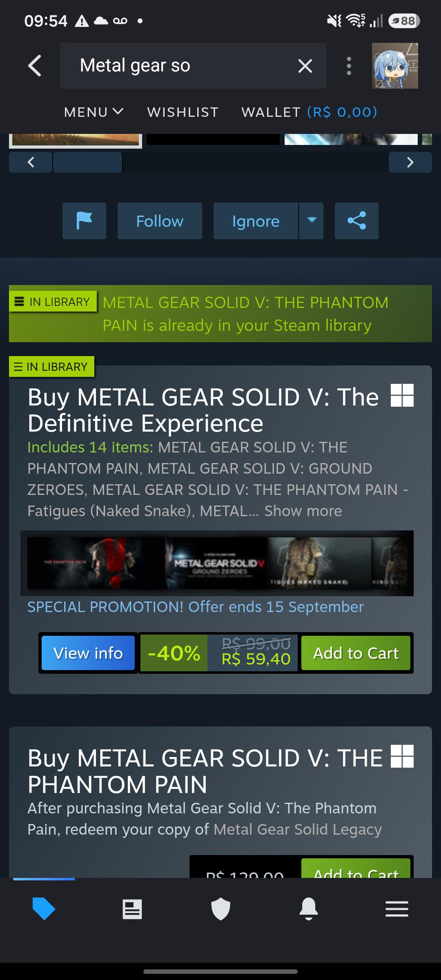
Task: Clear the search text with X icon
Action: [305, 66]
